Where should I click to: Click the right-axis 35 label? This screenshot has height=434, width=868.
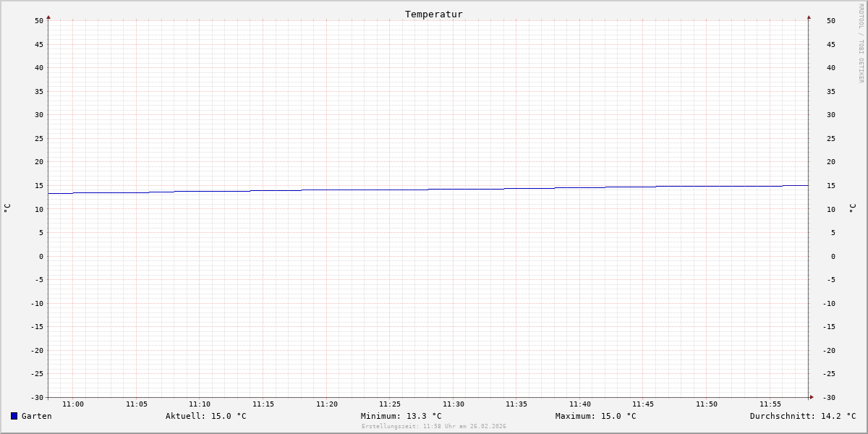click(x=831, y=91)
